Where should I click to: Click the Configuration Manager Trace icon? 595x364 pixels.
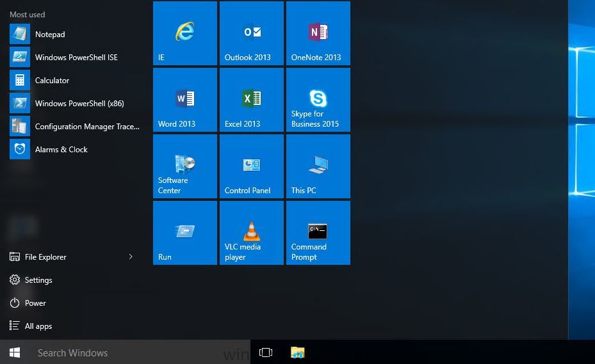tap(20, 126)
